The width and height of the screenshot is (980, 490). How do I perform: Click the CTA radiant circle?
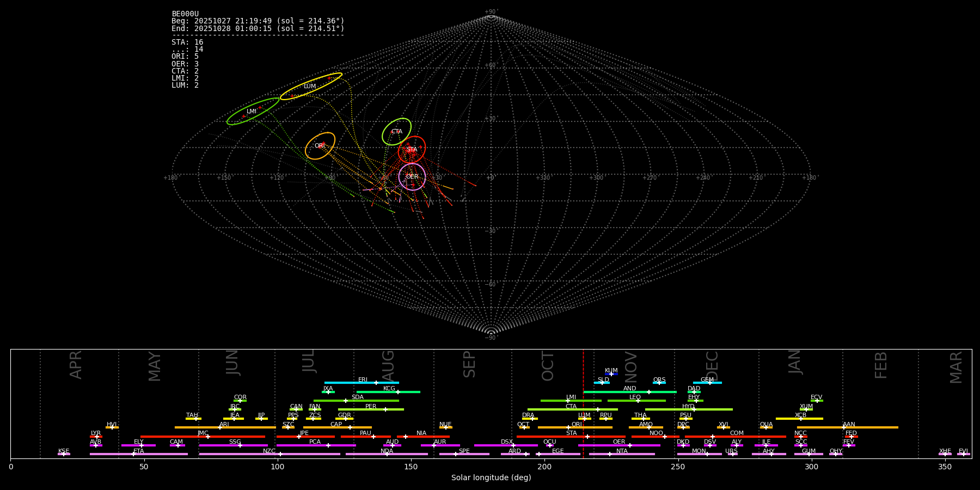[x=396, y=131]
